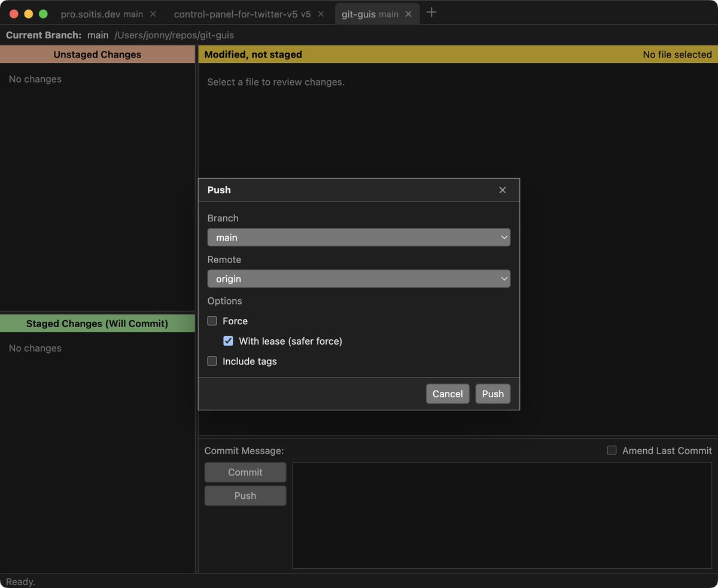Image resolution: width=718 pixels, height=588 pixels.
Task: Open the Remote dropdown showing origin
Action: point(359,279)
